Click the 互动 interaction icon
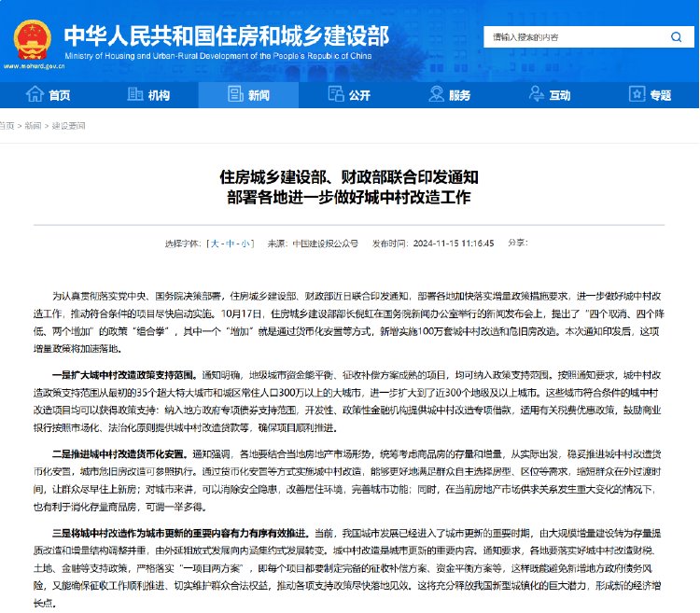The width and height of the screenshot is (700, 613). coord(537,94)
